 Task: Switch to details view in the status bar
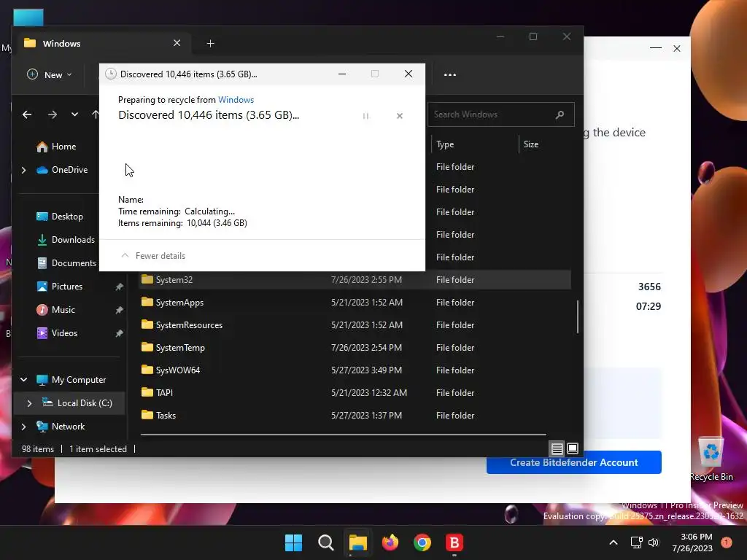[x=557, y=448]
